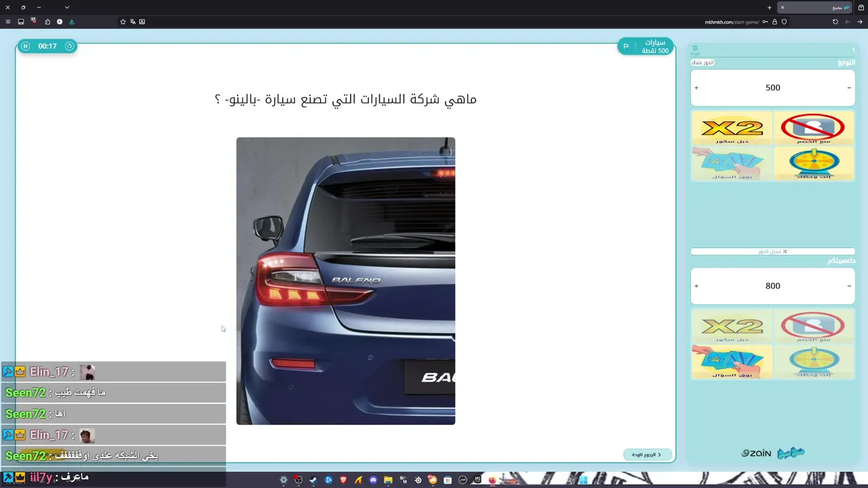Image resolution: width=868 pixels, height=488 pixels.
Task: Open Steam from the taskbar
Action: tap(313, 480)
